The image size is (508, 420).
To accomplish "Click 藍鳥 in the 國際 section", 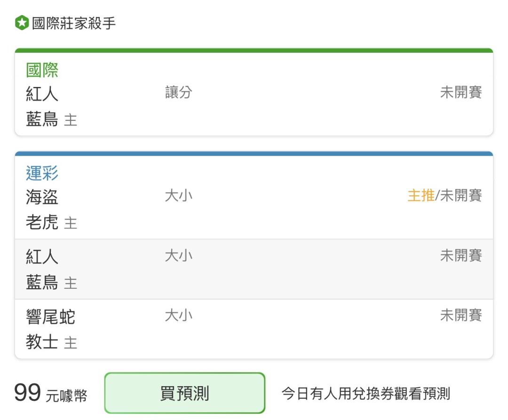I will 42,119.
